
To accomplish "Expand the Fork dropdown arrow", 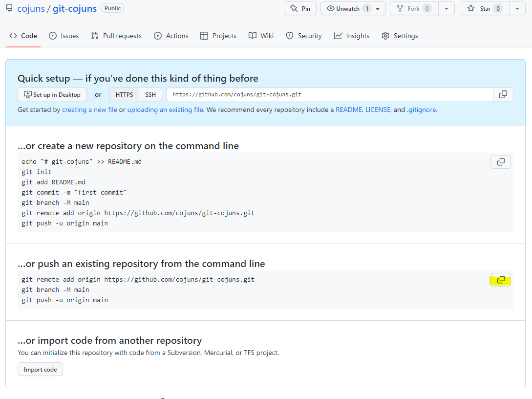I will click(447, 8).
